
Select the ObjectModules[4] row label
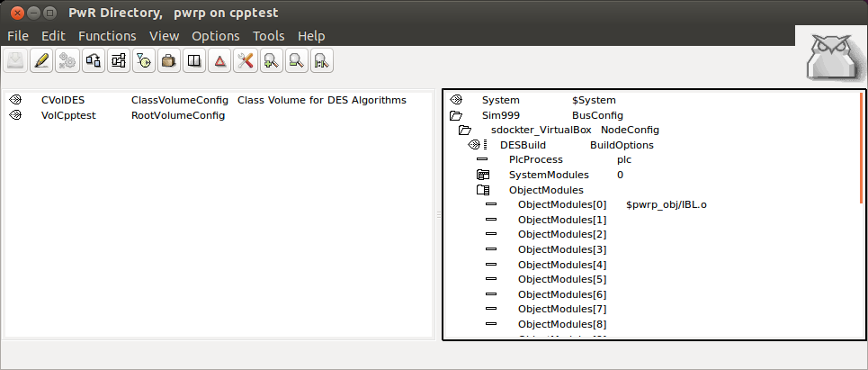click(x=562, y=265)
